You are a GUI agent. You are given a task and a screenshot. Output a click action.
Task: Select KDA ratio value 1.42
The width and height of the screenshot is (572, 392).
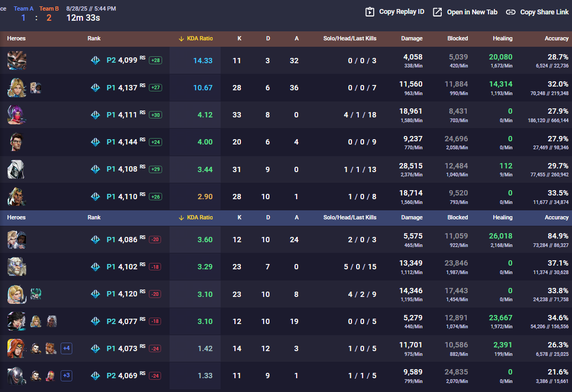(205, 348)
